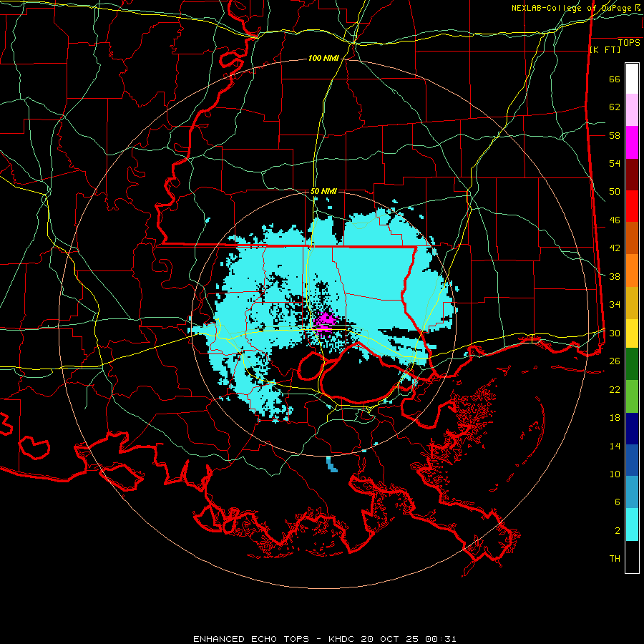Screen dimensions: 644x644
Task: Click the small blue echo south of the 50 NMI ring
Action: (x=332, y=464)
